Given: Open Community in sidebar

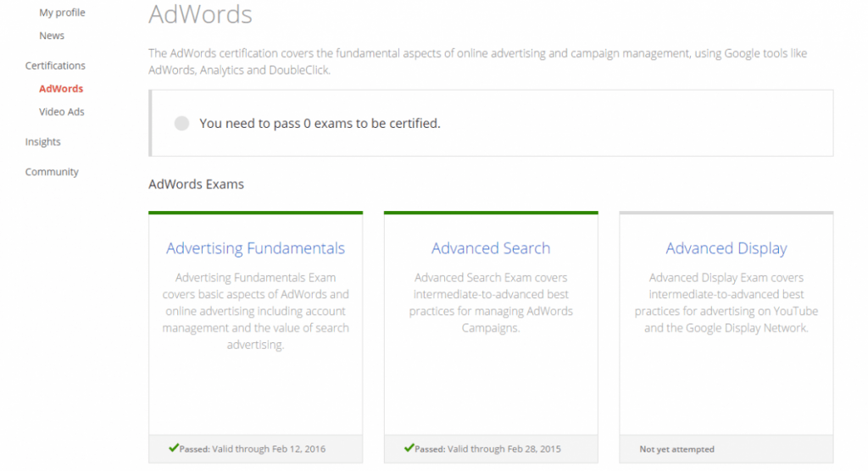Looking at the screenshot, I should (52, 172).
